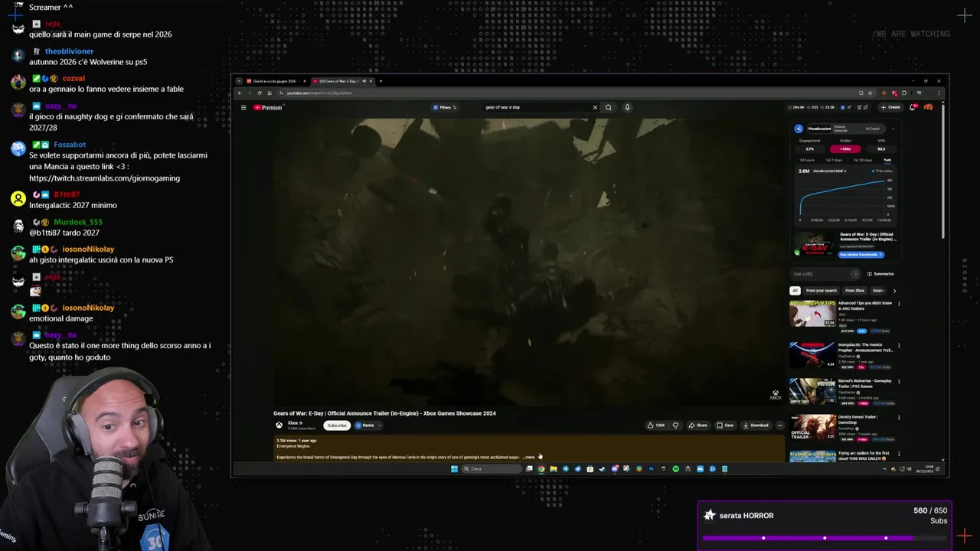Screen dimensions: 980x551
Task: Start voice search with the microphone icon
Action: click(x=627, y=107)
